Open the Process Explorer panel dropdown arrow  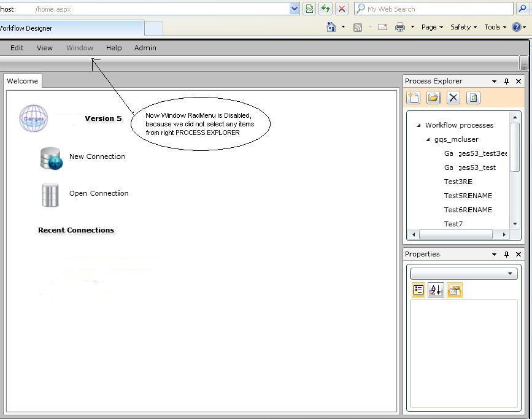pos(495,82)
